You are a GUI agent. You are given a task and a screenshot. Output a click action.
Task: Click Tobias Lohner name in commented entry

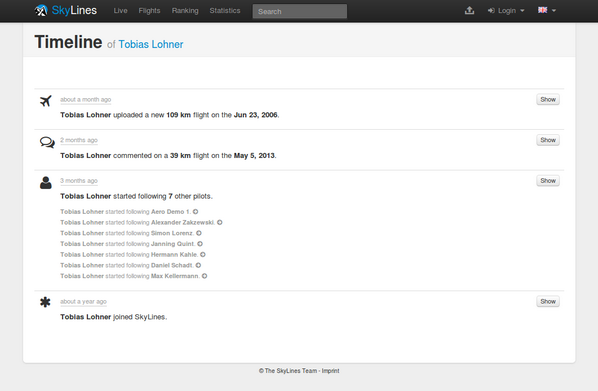tap(85, 156)
